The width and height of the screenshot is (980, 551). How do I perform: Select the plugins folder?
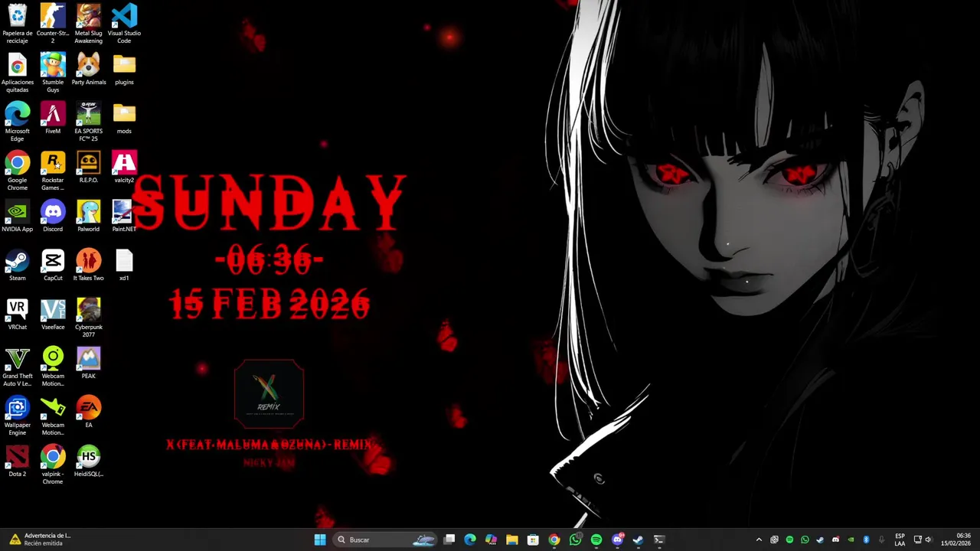pos(124,69)
